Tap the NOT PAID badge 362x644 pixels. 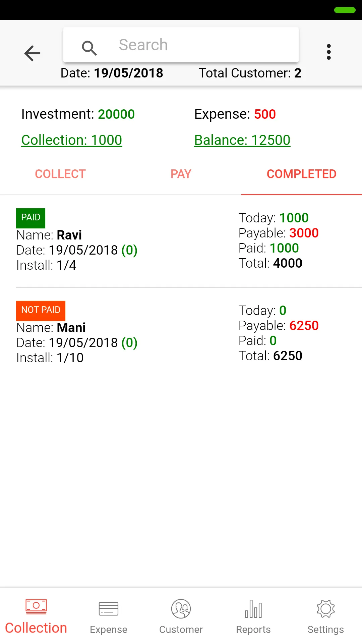[x=41, y=311]
